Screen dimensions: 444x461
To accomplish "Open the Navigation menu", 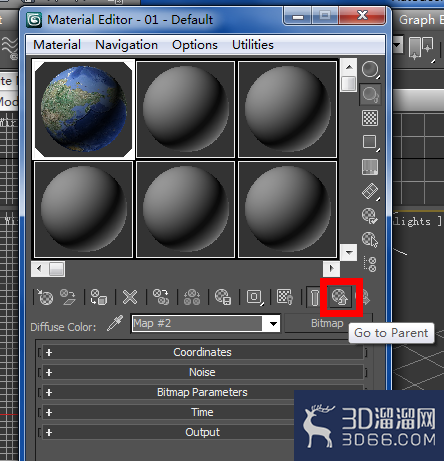I will point(126,45).
